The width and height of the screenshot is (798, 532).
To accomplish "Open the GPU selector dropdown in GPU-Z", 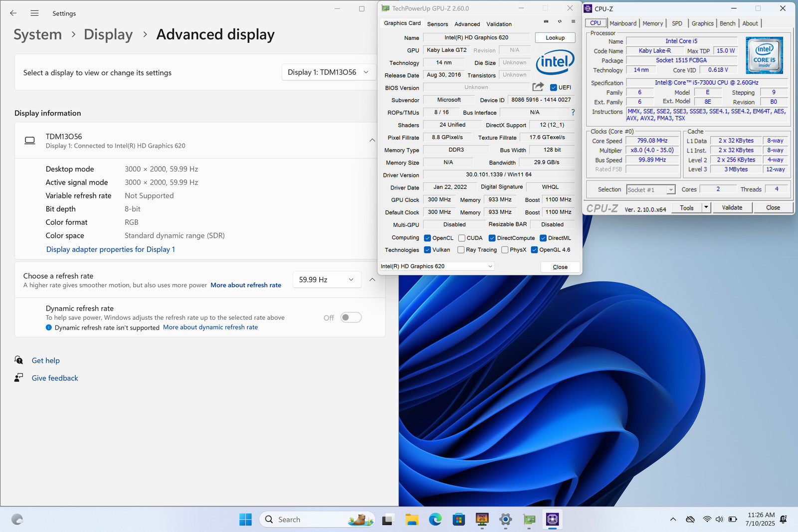I will (437, 266).
